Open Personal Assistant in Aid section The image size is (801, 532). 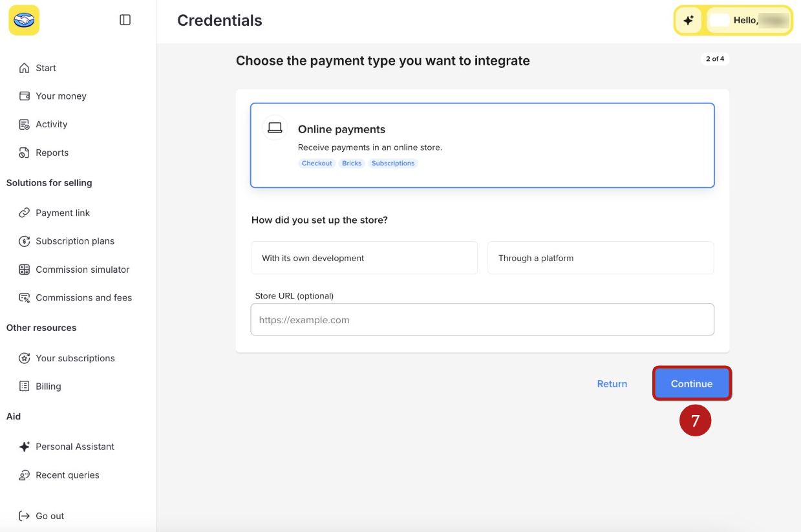[x=75, y=447]
